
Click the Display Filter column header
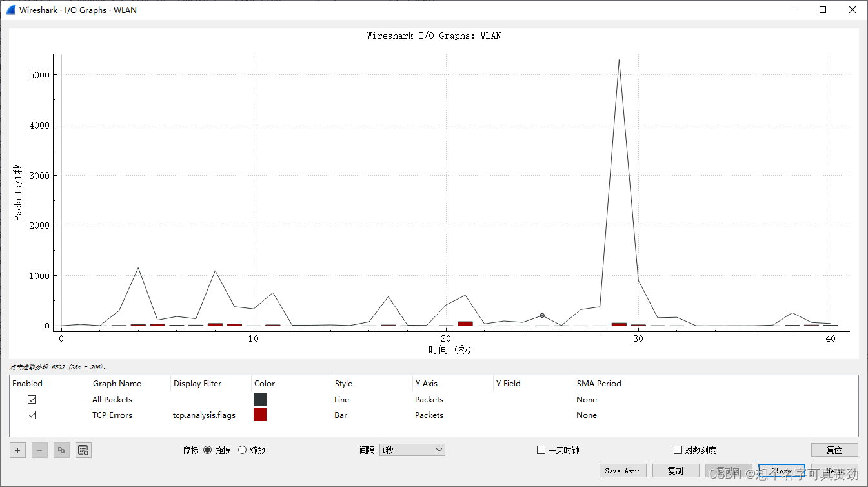coord(211,383)
